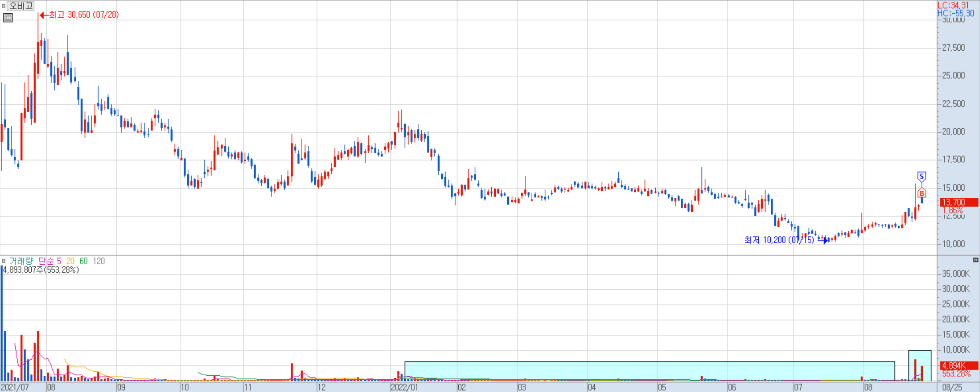Image resolution: width=980 pixels, height=392 pixels.
Task: Click the 22,500 price axis label
Action: tap(954, 104)
